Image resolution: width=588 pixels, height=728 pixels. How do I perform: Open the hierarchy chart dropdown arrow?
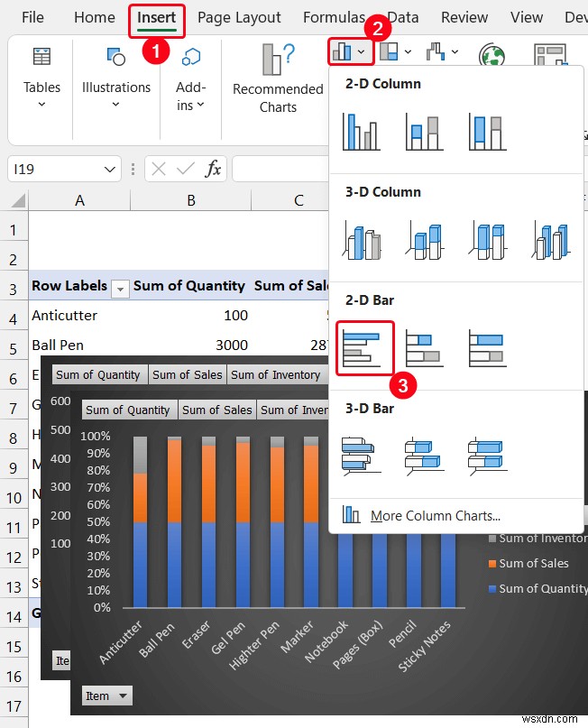[x=408, y=51]
